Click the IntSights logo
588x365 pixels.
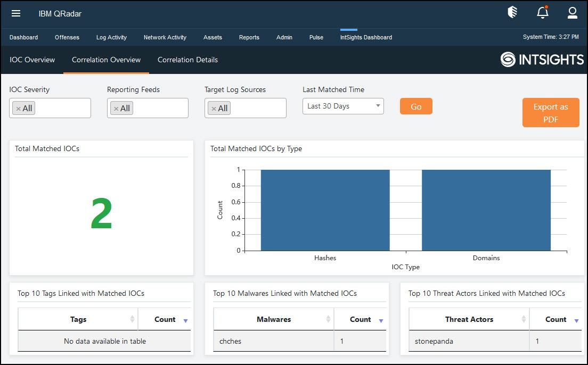point(542,60)
